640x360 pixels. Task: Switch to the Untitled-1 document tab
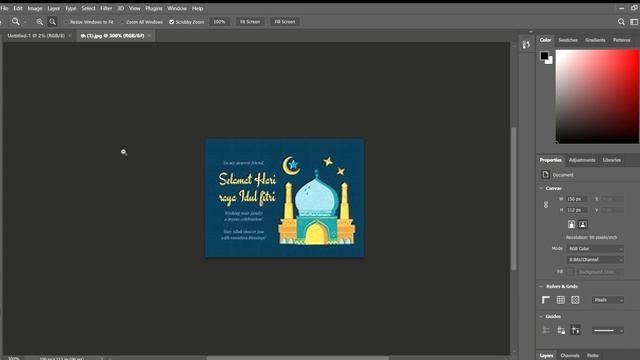tap(36, 36)
